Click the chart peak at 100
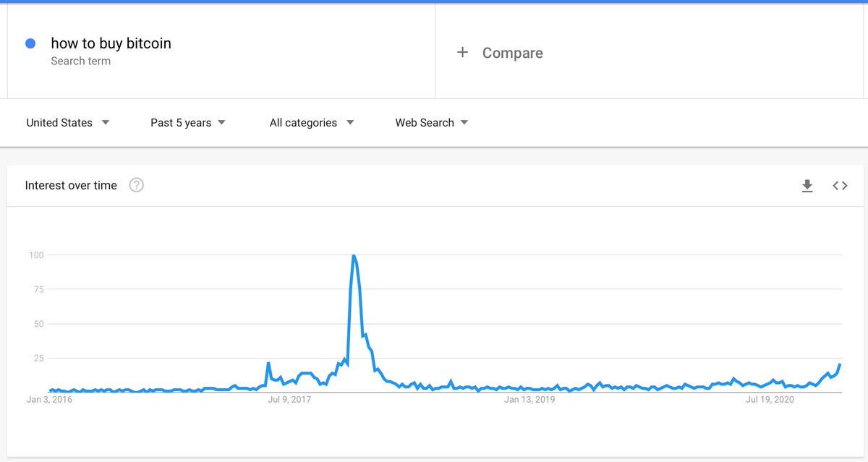This screenshot has width=868, height=462. point(353,256)
